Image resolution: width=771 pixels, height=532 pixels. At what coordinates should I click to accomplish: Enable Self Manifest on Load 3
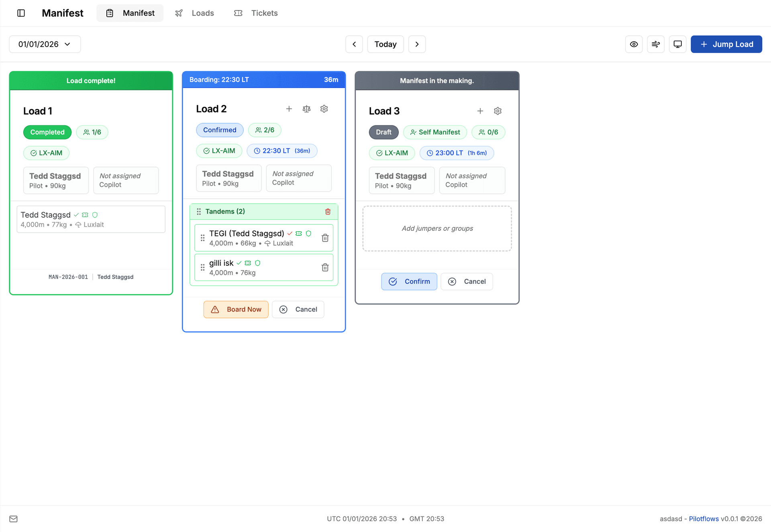coord(435,132)
